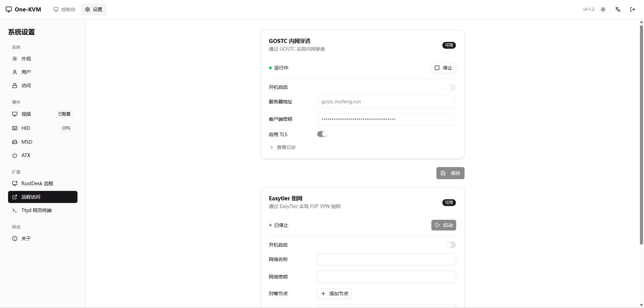The image size is (644, 308).
Task: Click the language translate icon
Action: 618,9
